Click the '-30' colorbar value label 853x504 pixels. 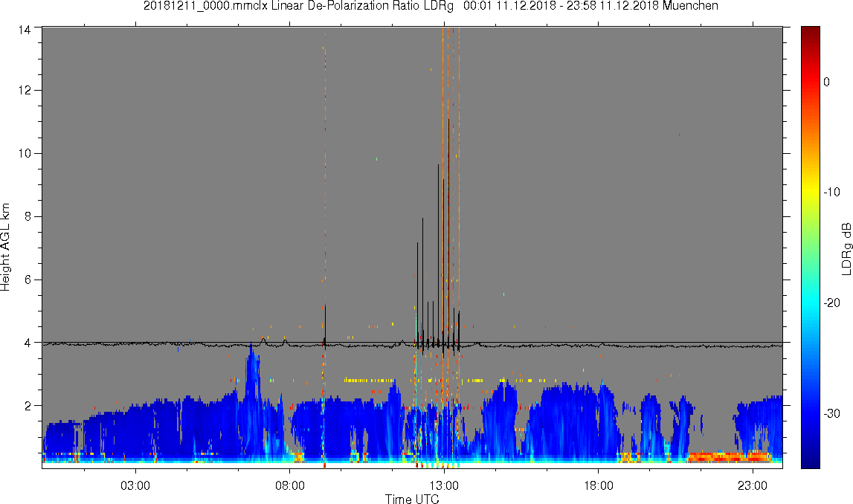(831, 414)
